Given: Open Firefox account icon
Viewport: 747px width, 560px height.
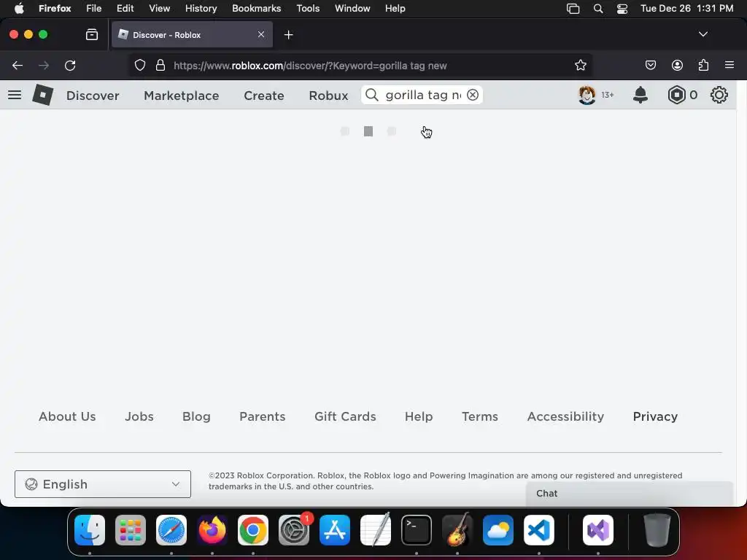Looking at the screenshot, I should click(677, 65).
